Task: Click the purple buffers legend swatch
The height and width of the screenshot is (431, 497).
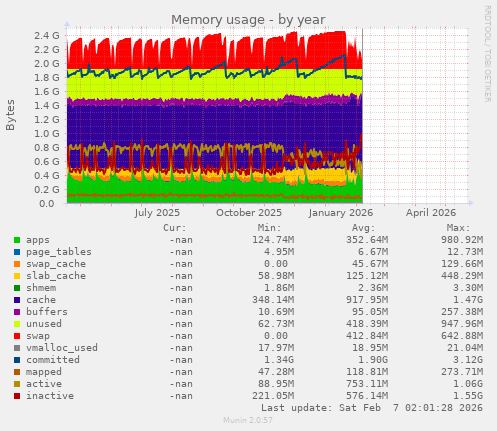Action: click(x=17, y=312)
